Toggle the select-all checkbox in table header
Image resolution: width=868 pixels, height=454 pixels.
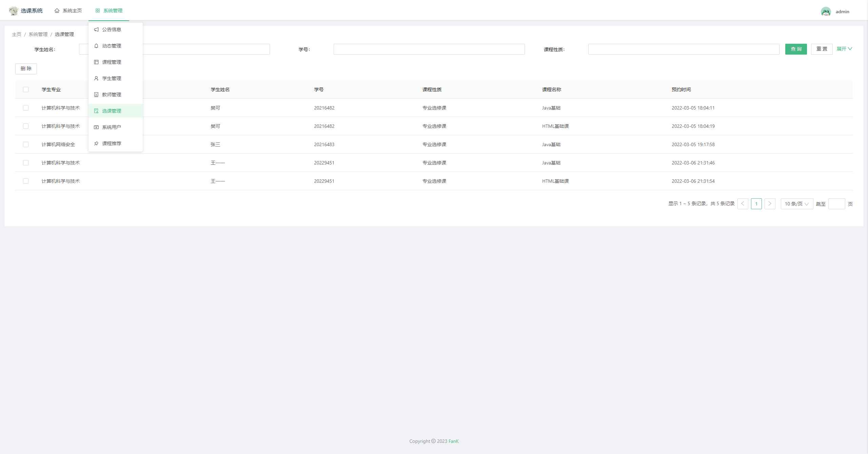click(26, 90)
